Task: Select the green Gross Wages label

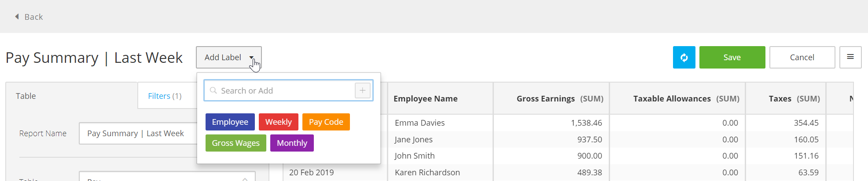Action: (235, 143)
